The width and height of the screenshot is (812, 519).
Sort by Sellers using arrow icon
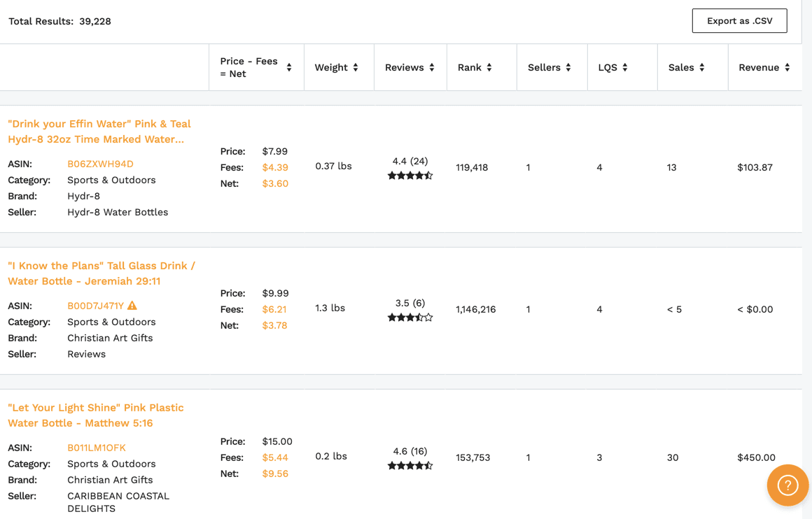pos(568,67)
